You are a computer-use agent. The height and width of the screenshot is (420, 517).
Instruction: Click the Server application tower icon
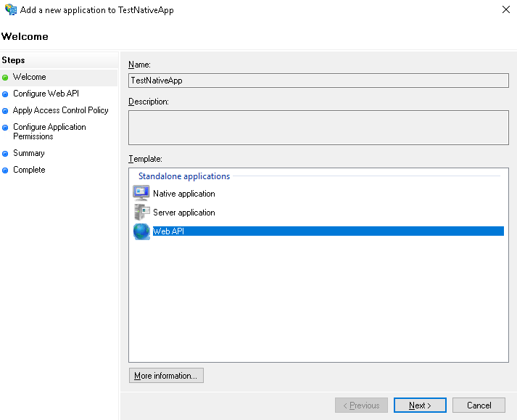pos(141,213)
